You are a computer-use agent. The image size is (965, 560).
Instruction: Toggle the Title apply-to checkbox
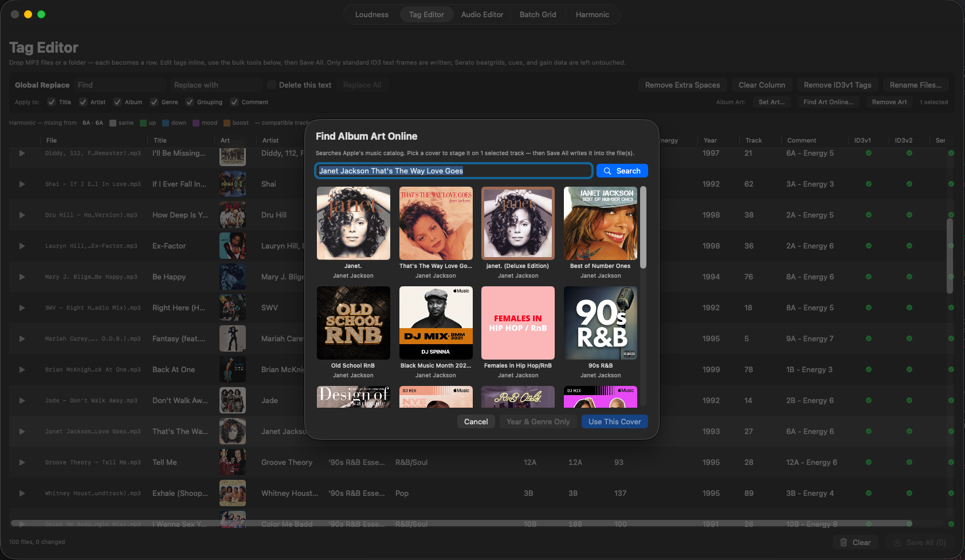pyautogui.click(x=52, y=102)
